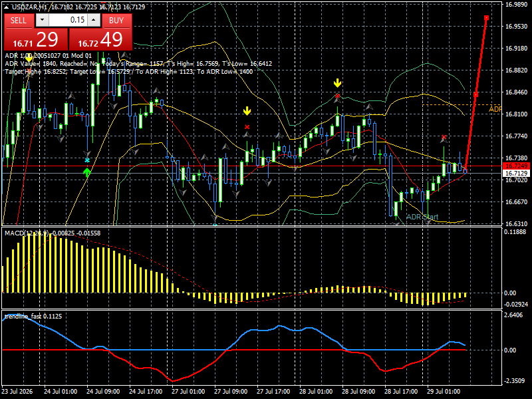Click the green up arrow signal at 24 Jul 09:00
Image resolution: width=532 pixels, height=399 pixels.
[x=87, y=172]
